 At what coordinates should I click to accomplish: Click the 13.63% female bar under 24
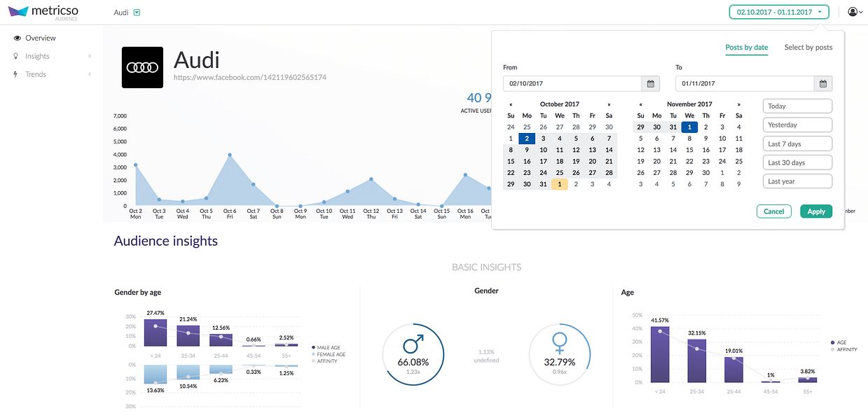pyautogui.click(x=156, y=374)
